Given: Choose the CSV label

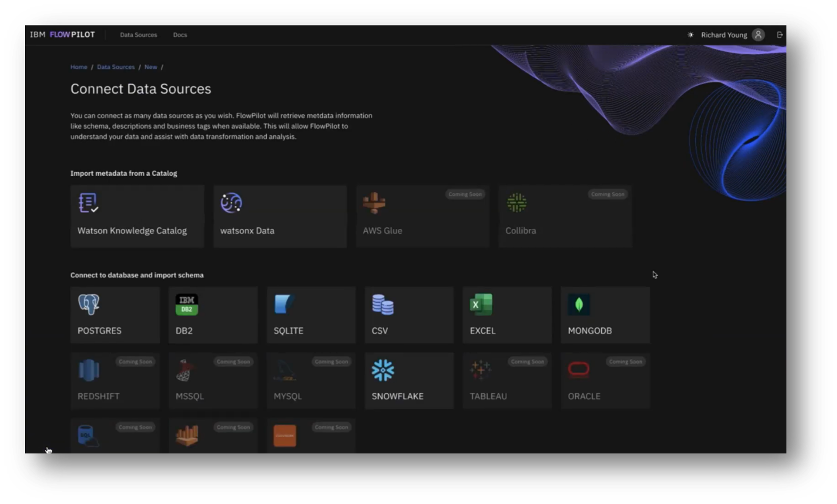Looking at the screenshot, I should (x=380, y=331).
